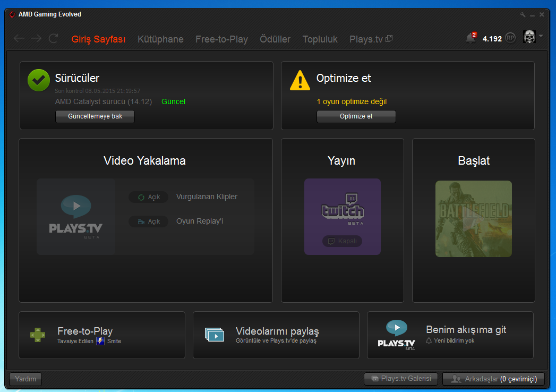This screenshot has height=392, width=556.
Task: Click Benim akışıma git link
Action: click(466, 329)
